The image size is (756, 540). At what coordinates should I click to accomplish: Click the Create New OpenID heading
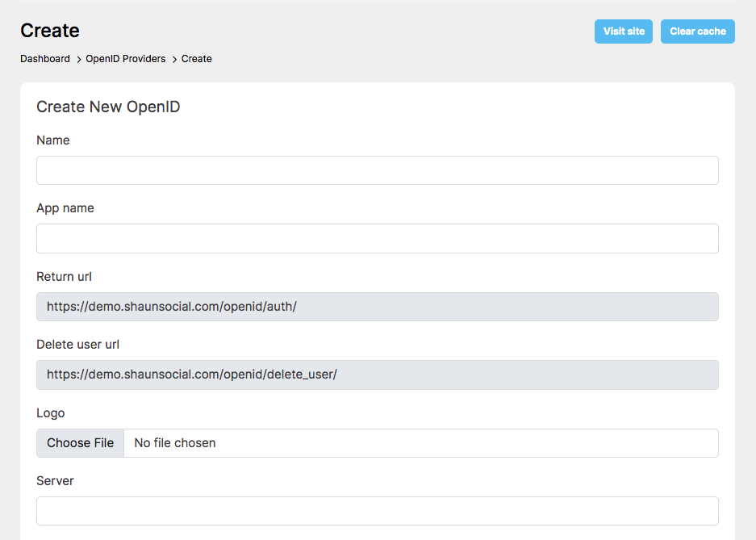click(108, 107)
